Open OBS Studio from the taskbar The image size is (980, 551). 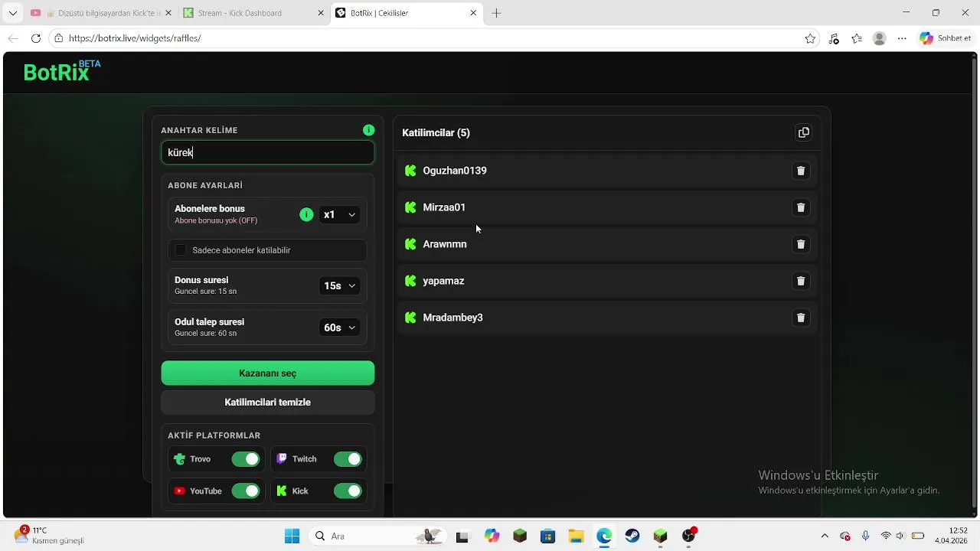coord(688,536)
